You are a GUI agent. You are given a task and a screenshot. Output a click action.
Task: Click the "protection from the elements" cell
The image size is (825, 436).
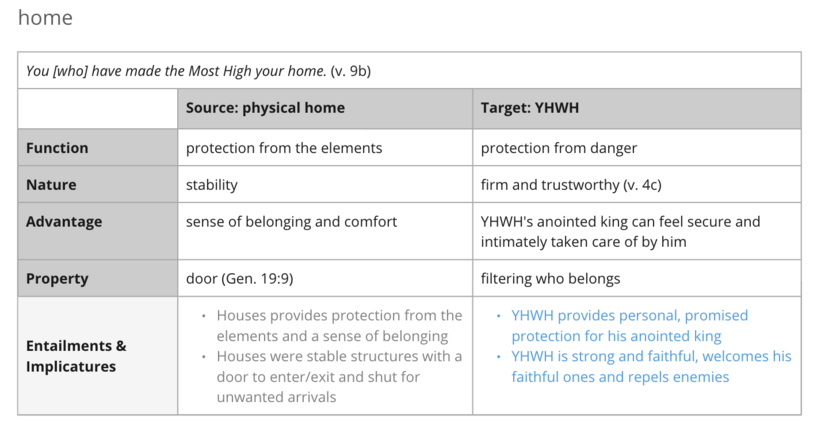[284, 148]
